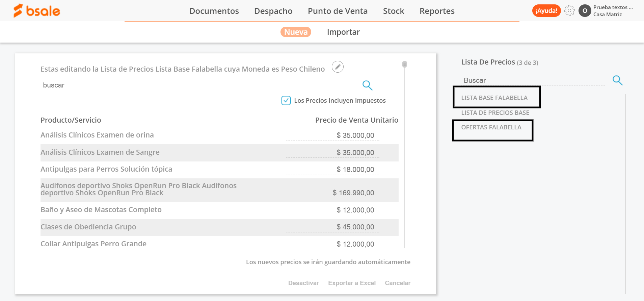The width and height of the screenshot is (644, 301).
Task: Click the product list scrollbar handle
Action: (x=405, y=64)
